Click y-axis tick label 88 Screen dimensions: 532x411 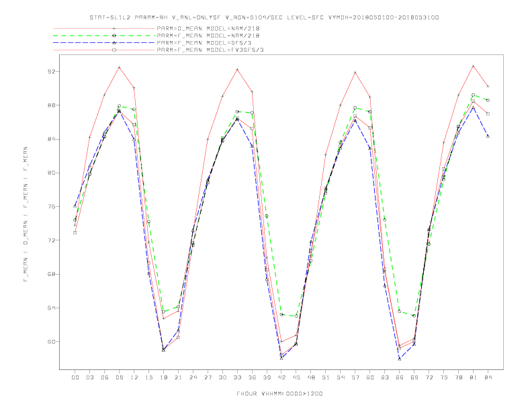(50, 105)
